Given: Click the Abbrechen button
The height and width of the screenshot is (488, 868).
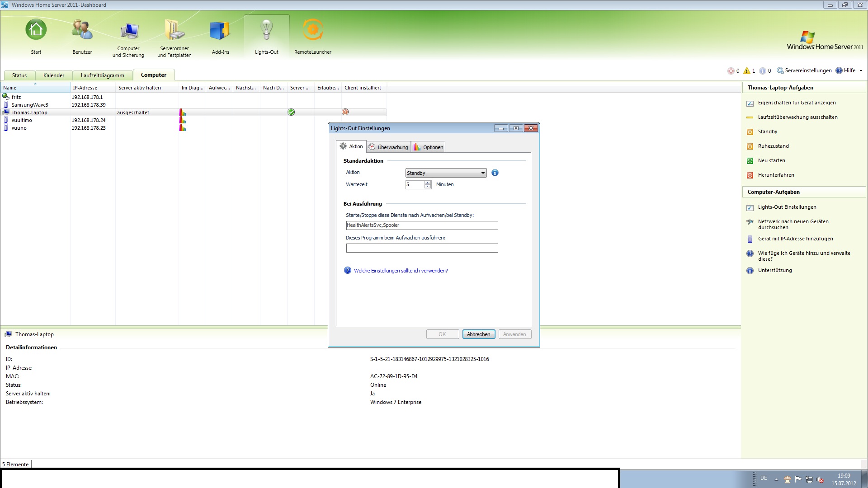Looking at the screenshot, I should click(478, 334).
